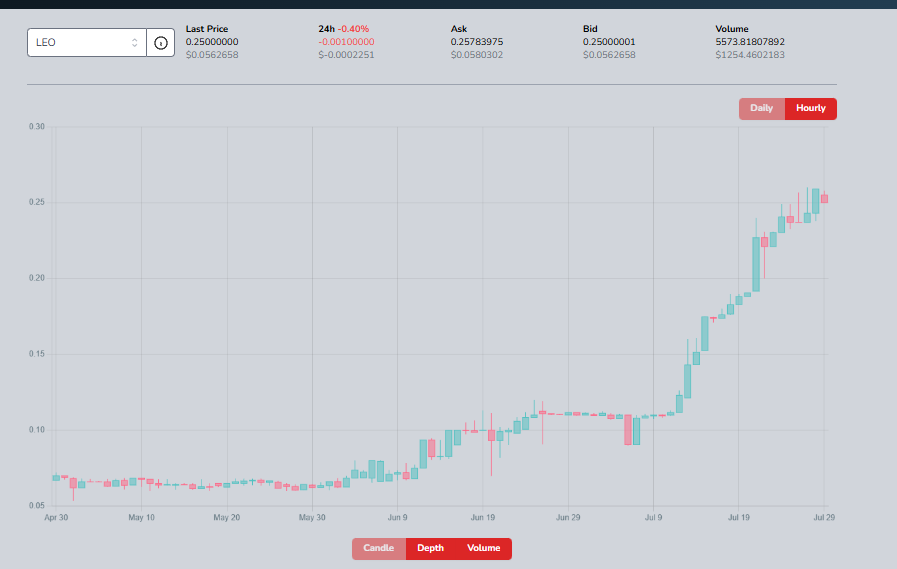The image size is (897, 569).
Task: Select the Candle chart view
Action: [x=379, y=548]
